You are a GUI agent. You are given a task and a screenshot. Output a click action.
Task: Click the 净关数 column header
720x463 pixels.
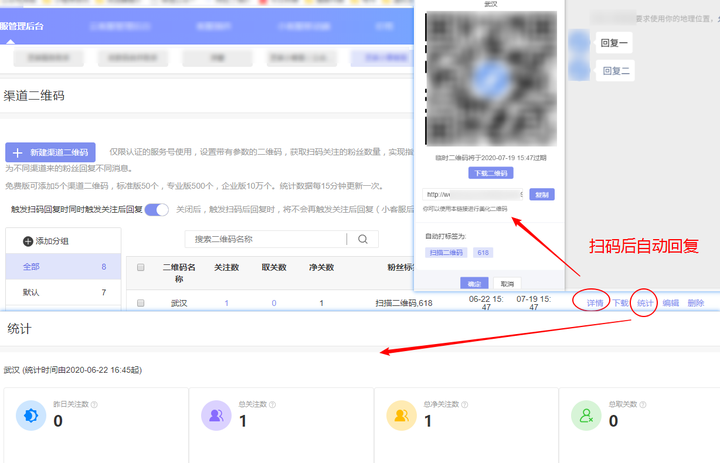[x=321, y=267]
